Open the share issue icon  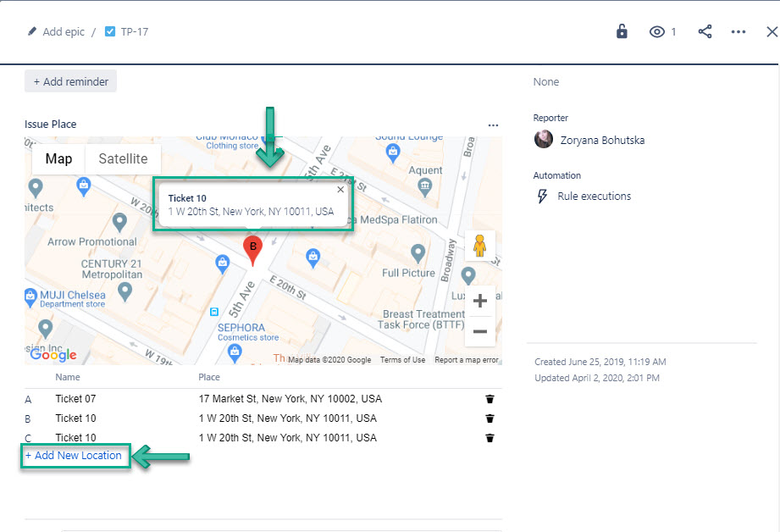705,31
